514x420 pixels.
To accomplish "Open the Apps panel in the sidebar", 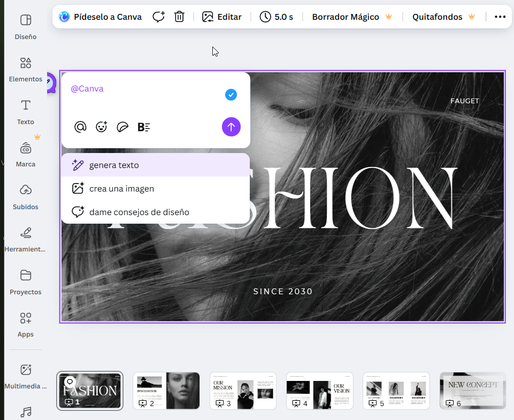I will tap(25, 325).
